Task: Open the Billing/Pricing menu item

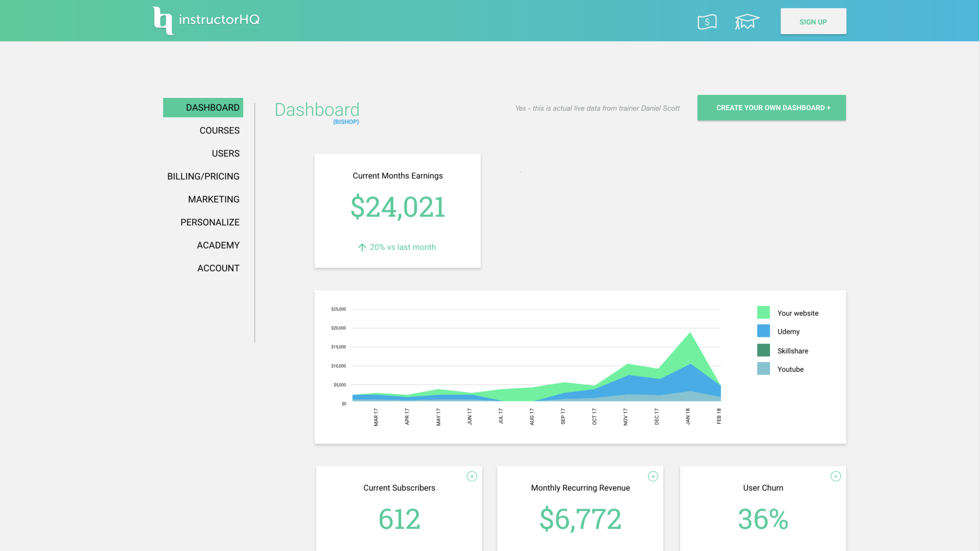Action: pyautogui.click(x=203, y=176)
